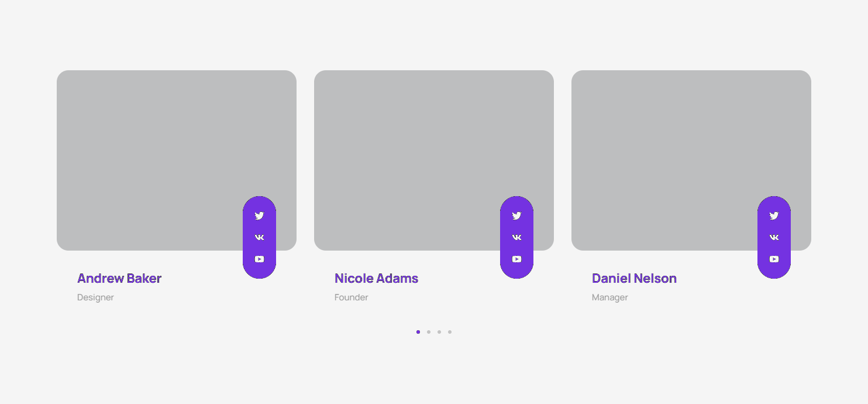The width and height of the screenshot is (868, 404).
Task: Jump to the third carousel pagination dot
Action: pyautogui.click(x=439, y=332)
